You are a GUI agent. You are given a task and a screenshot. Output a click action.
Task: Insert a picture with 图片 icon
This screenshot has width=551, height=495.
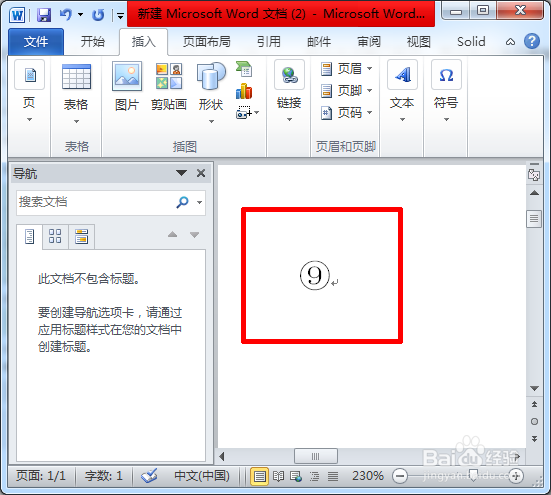click(127, 86)
